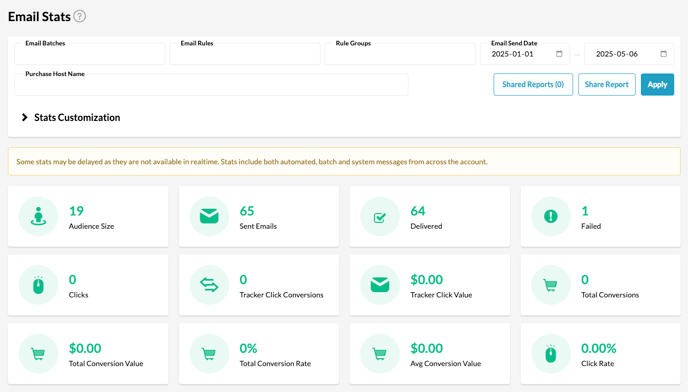Click the Click Rate mouse icon
This screenshot has width=688, height=392.
tap(551, 353)
